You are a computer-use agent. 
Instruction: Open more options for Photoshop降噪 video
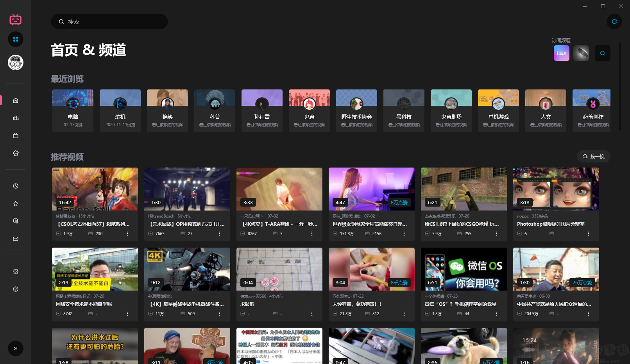tap(589, 234)
